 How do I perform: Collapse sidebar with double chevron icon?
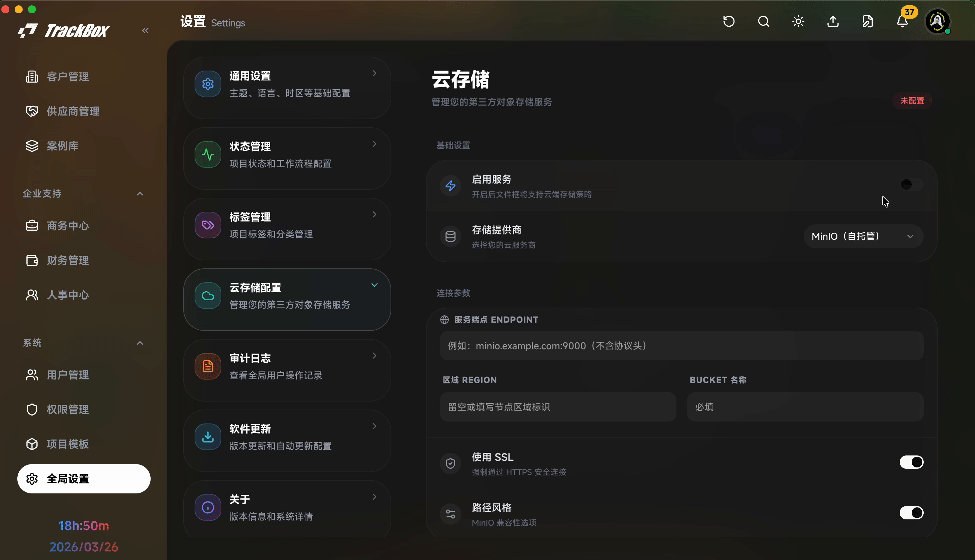point(145,30)
